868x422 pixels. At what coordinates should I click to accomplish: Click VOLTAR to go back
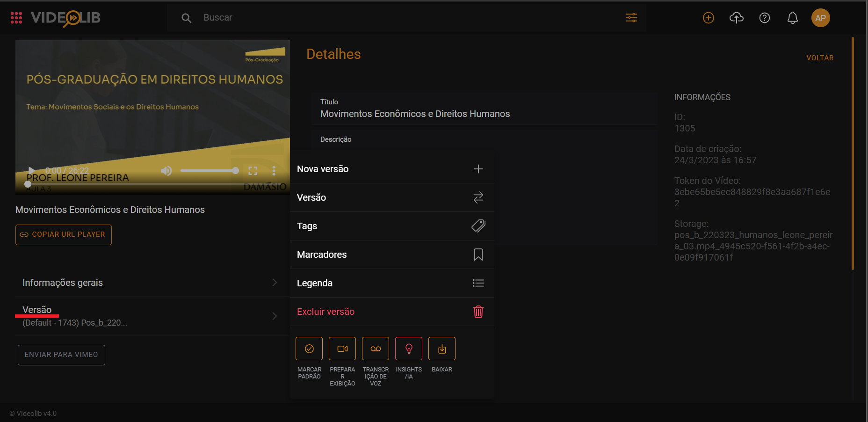[820, 58]
